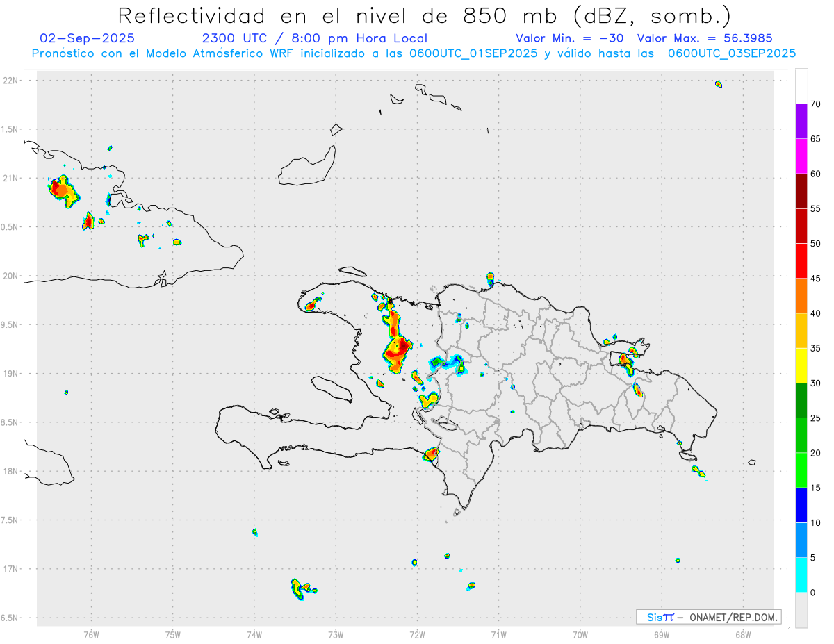
Task: Click the magenta 60–65 dBZ color band
Action: [801, 156]
